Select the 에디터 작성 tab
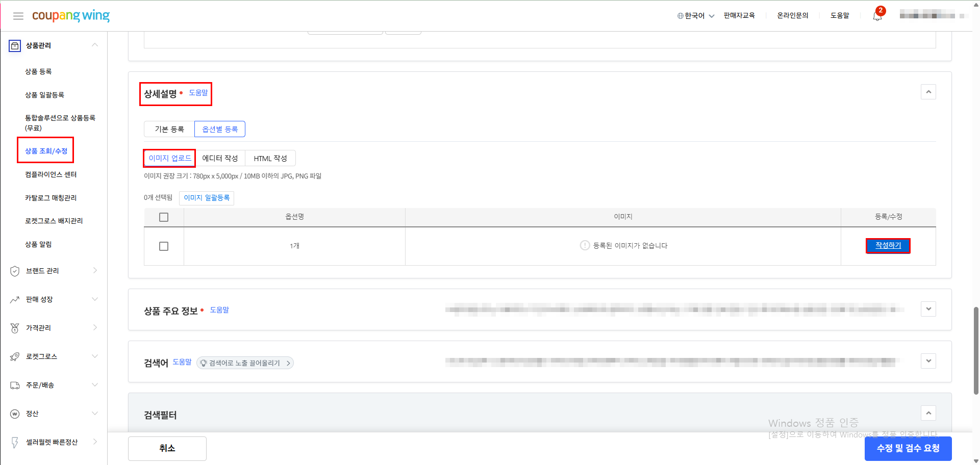Viewport: 980px width, 465px height. point(220,159)
